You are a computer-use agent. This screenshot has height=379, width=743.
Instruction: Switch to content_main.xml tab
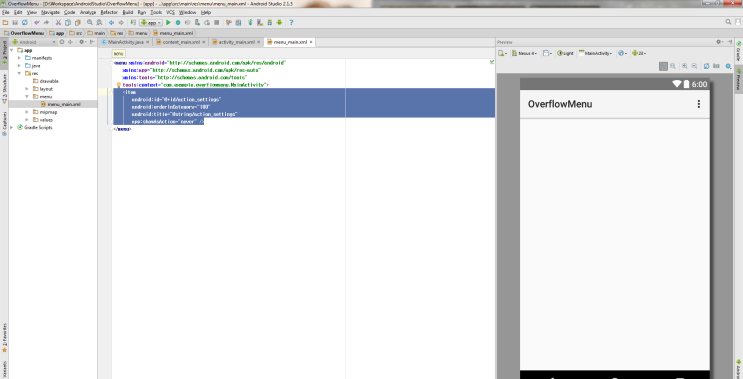pyautogui.click(x=181, y=42)
